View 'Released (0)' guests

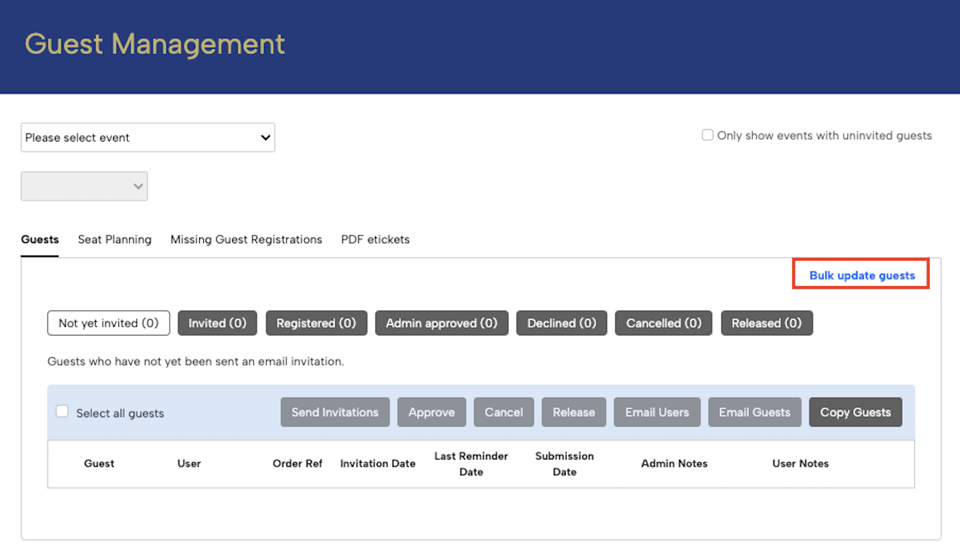pyautogui.click(x=766, y=323)
